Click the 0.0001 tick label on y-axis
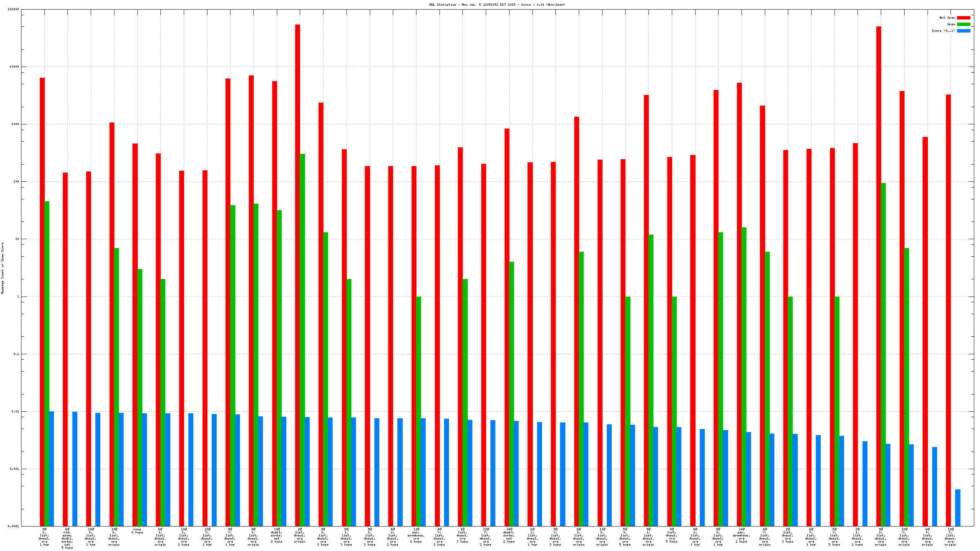Image resolution: width=980 pixels, height=551 pixels. pyautogui.click(x=13, y=526)
